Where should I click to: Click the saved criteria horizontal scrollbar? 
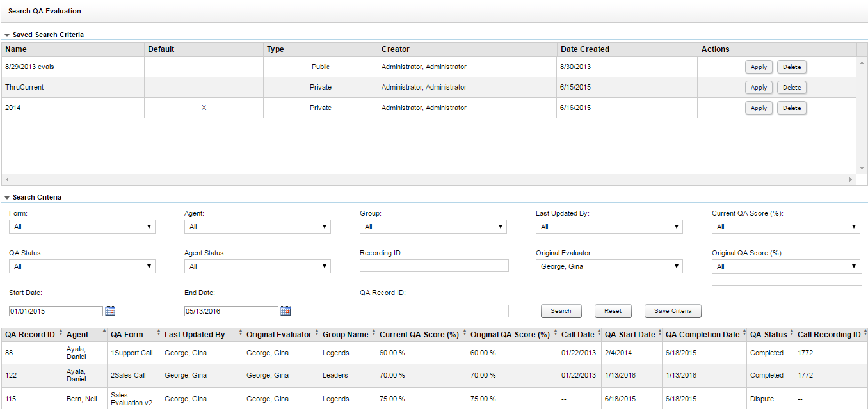click(429, 180)
